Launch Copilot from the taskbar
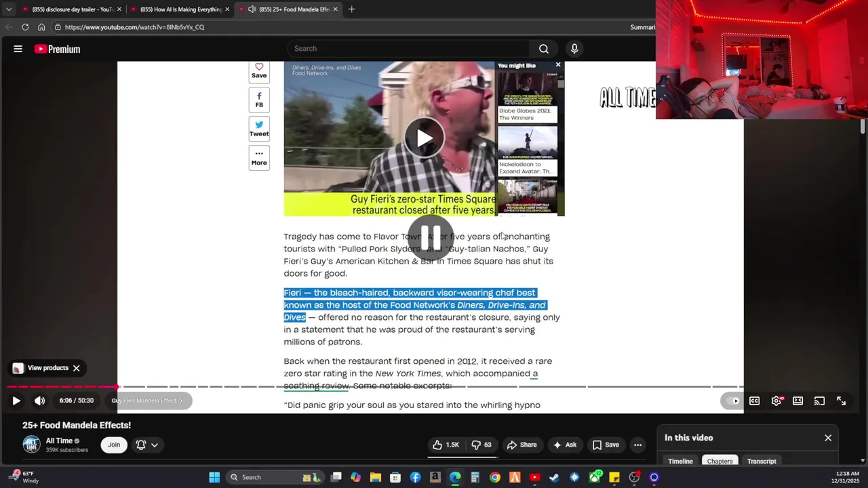This screenshot has height=488, width=868. point(355,477)
